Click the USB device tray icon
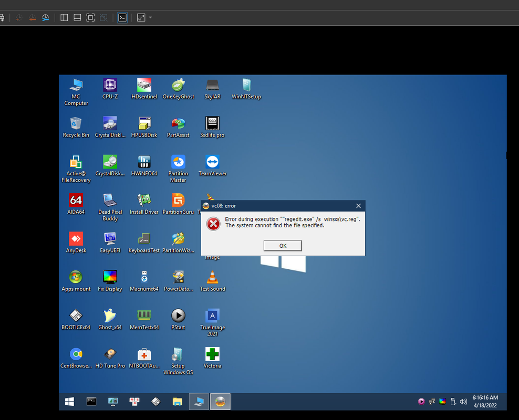The height and width of the screenshot is (420, 519). (453, 402)
